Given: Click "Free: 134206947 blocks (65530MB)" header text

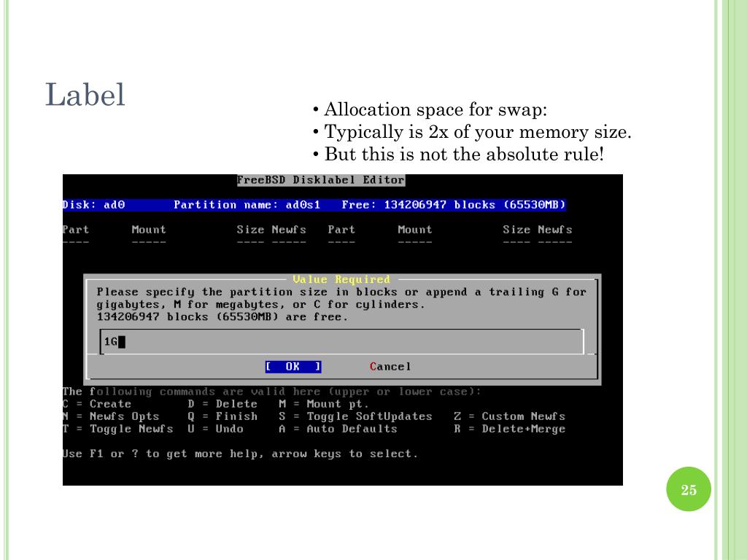Looking at the screenshot, I should point(454,205).
